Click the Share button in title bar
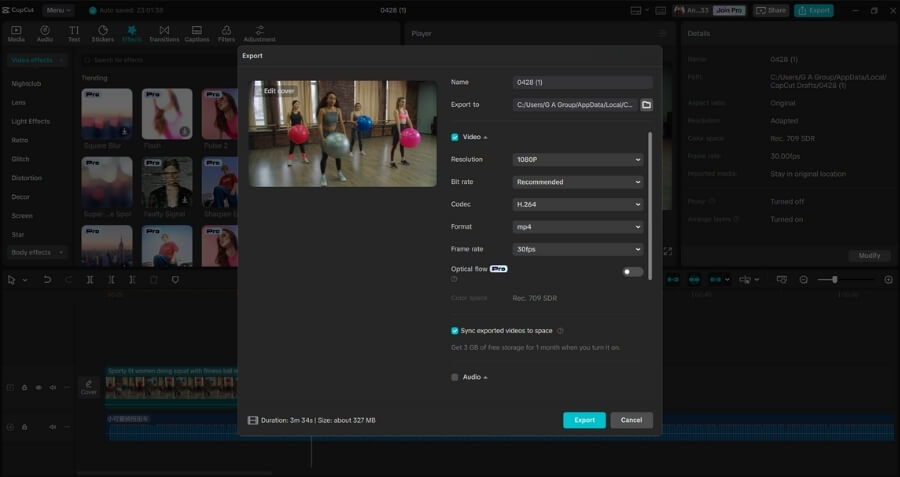 pyautogui.click(x=771, y=10)
